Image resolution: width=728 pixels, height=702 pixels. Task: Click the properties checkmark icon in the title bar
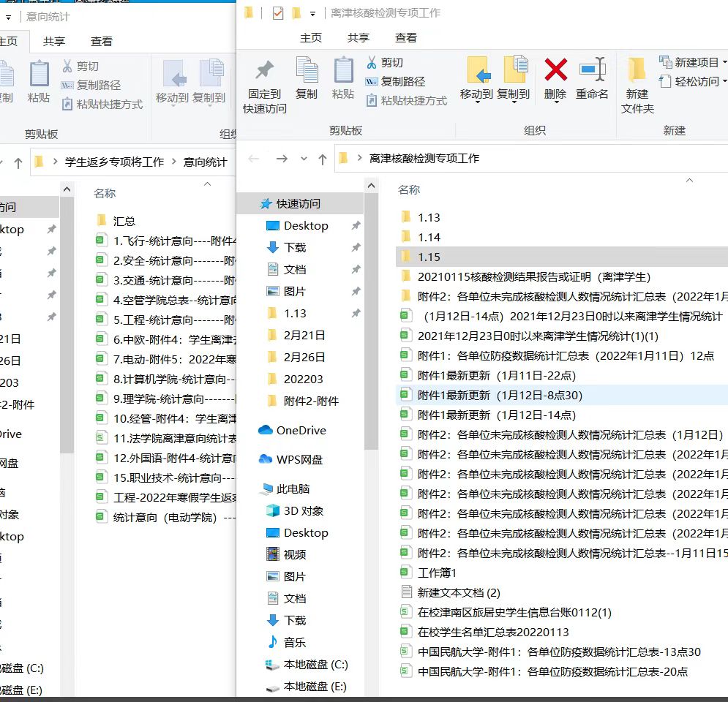277,13
